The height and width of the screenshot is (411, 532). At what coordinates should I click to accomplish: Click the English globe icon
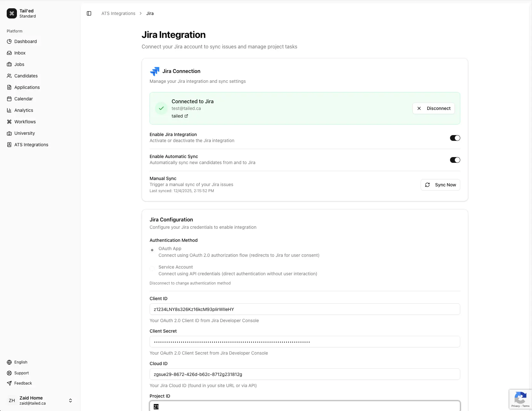(9, 362)
